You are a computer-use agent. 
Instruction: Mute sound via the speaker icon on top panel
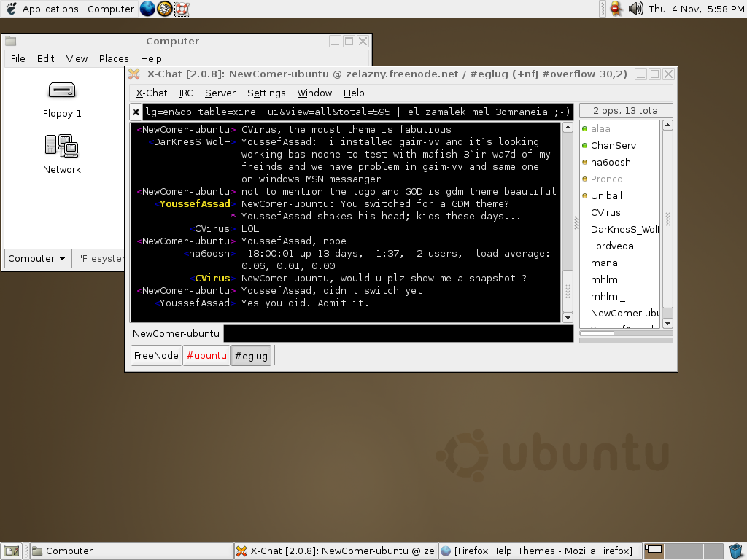click(637, 9)
